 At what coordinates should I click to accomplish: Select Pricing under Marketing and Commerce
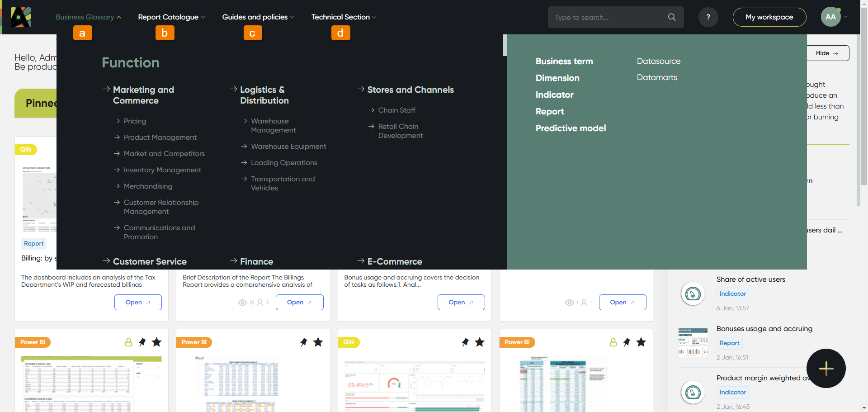135,121
